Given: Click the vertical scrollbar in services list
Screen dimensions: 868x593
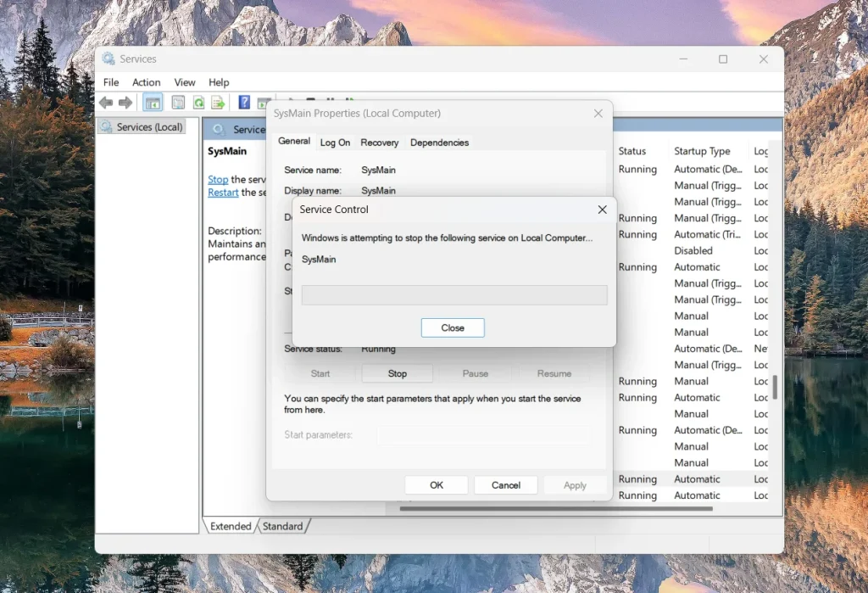Looking at the screenshot, I should (x=775, y=387).
